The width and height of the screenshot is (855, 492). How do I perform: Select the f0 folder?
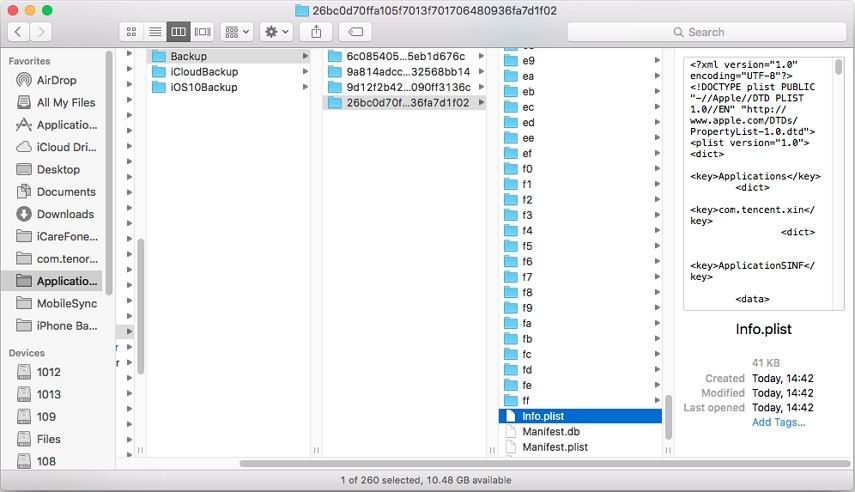[x=580, y=169]
